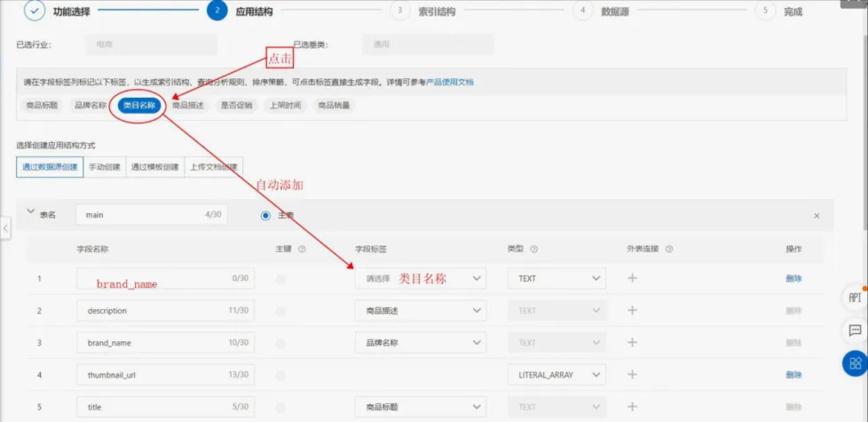868x422 pixels.
Task: Click the empty field name input row 1
Action: click(x=165, y=278)
